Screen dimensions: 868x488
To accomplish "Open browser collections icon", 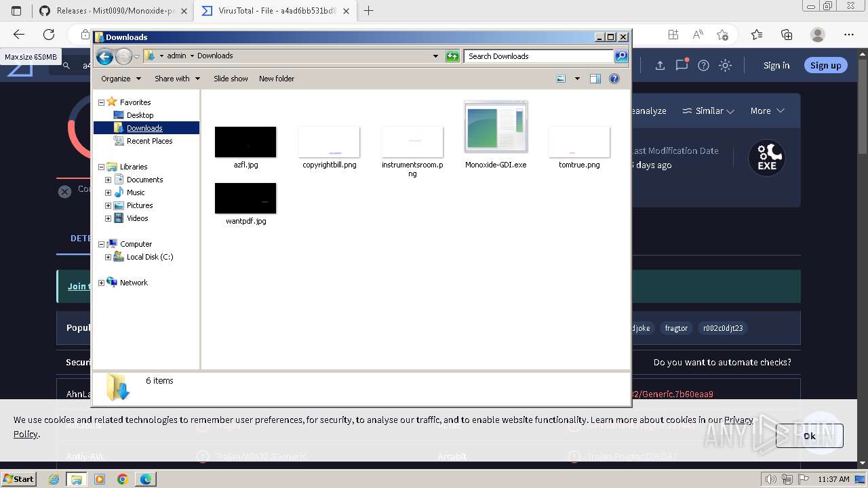I will coord(787,35).
